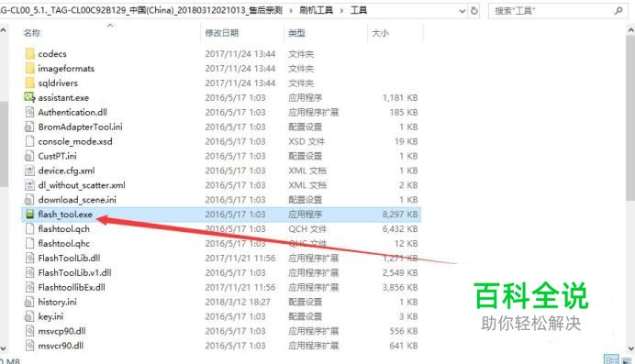Click the dl_without_scatter.xml file icon
This screenshot has height=364, width=635.
tap(29, 185)
